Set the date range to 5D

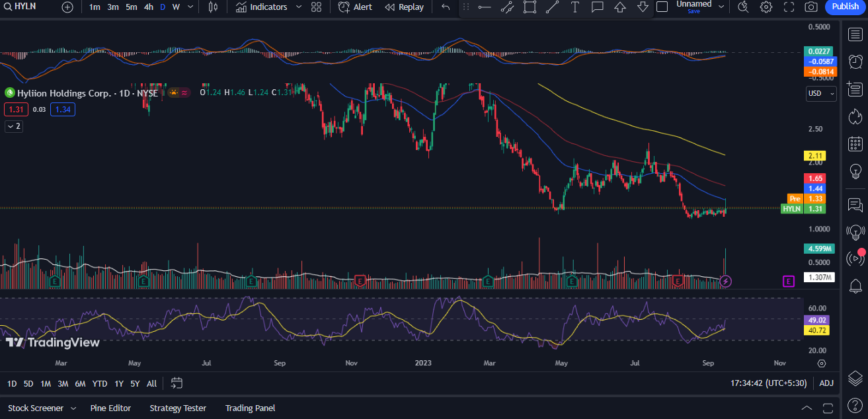click(x=28, y=383)
